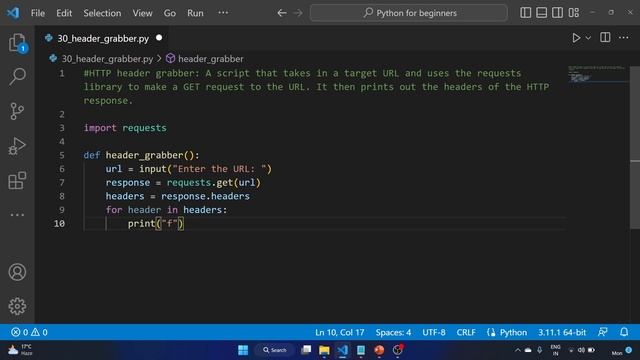
Task: Place cursor on 'import requests' line
Action: [x=125, y=128]
